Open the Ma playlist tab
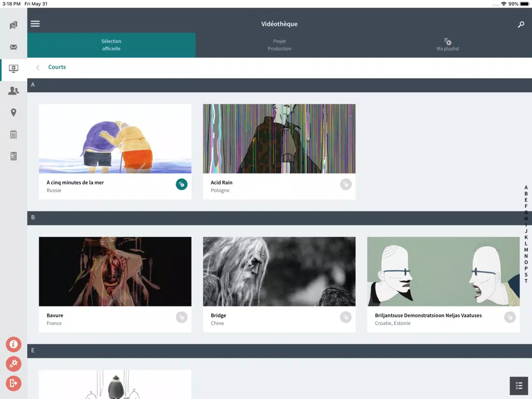 (448, 45)
